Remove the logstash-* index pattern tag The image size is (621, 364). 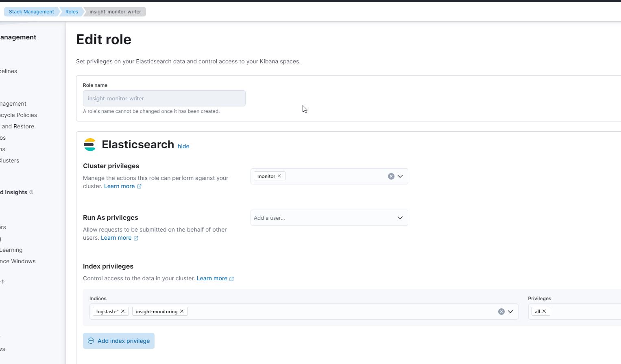coord(123,311)
